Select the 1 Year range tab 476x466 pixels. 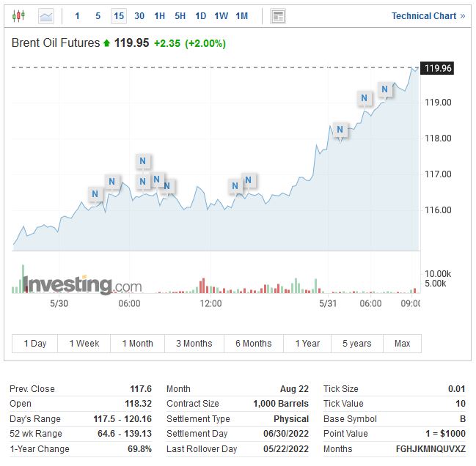pyautogui.click(x=307, y=343)
